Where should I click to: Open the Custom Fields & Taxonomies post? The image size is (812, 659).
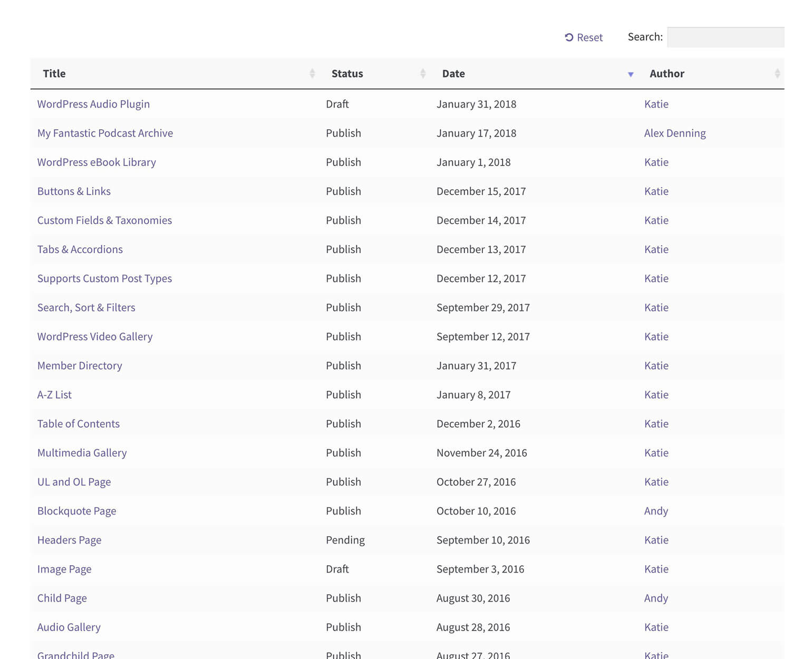(x=104, y=220)
